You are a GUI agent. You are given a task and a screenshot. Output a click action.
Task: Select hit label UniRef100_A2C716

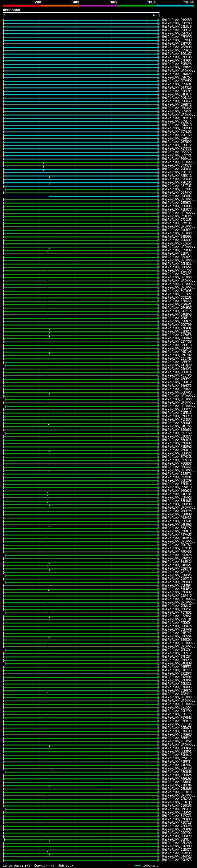177,822
